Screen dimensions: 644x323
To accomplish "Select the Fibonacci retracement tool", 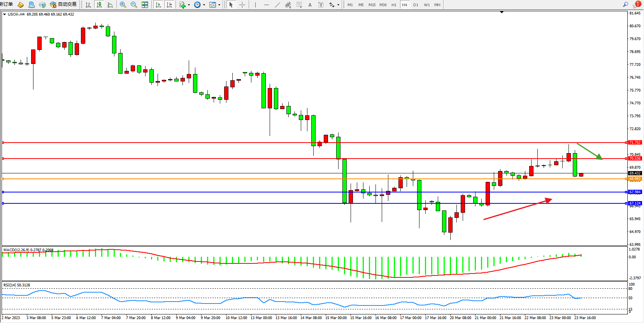I will coord(299,5).
